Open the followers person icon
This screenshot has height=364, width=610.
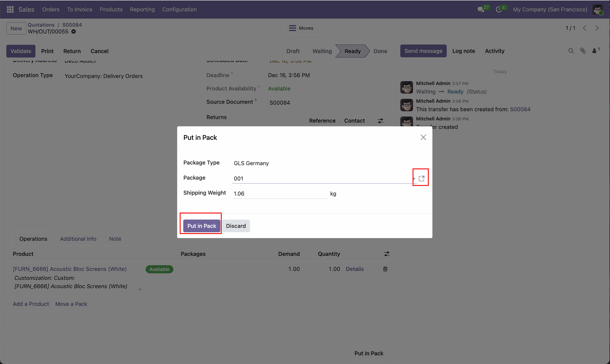594,51
